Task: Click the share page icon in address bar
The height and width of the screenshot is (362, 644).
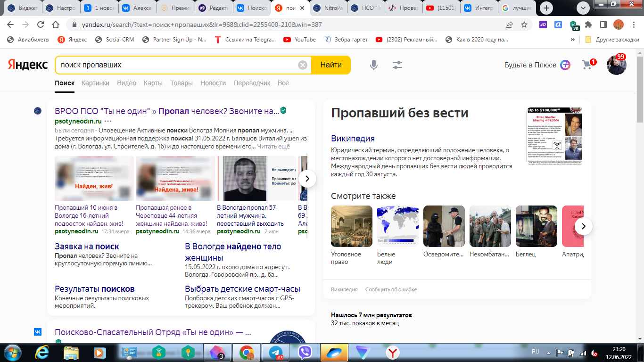Action: [x=509, y=25]
